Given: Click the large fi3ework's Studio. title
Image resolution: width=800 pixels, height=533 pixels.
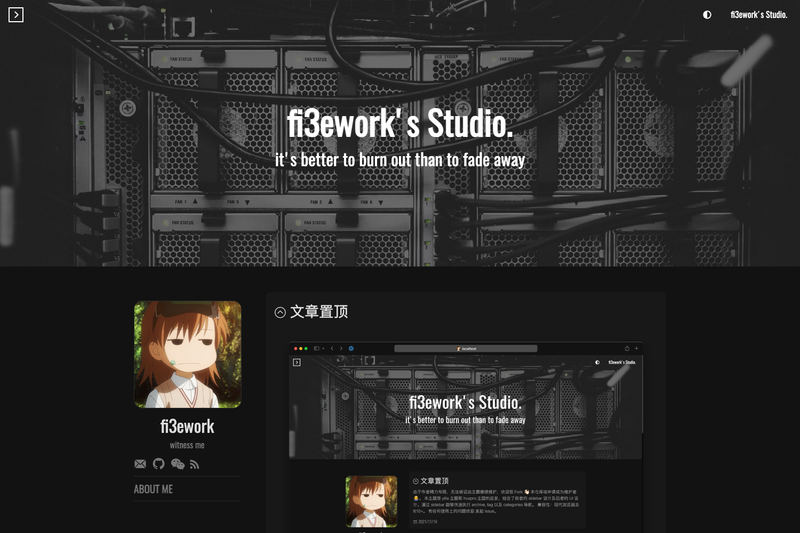Looking at the screenshot, I should [x=400, y=123].
